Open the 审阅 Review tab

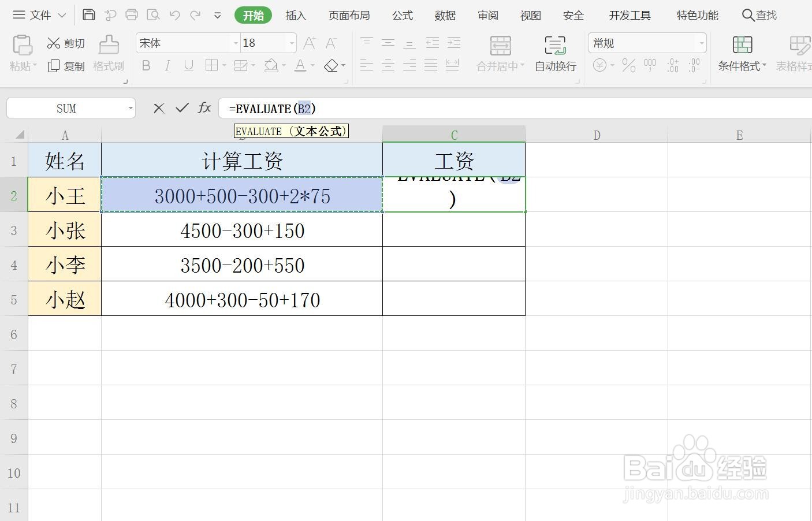pos(488,16)
